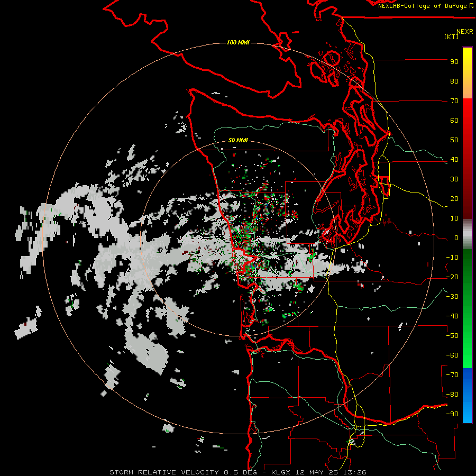Image resolution: width=476 pixels, height=476 pixels.
Task: Click the 50 value on the velocity scale
Action: pyautogui.click(x=454, y=140)
